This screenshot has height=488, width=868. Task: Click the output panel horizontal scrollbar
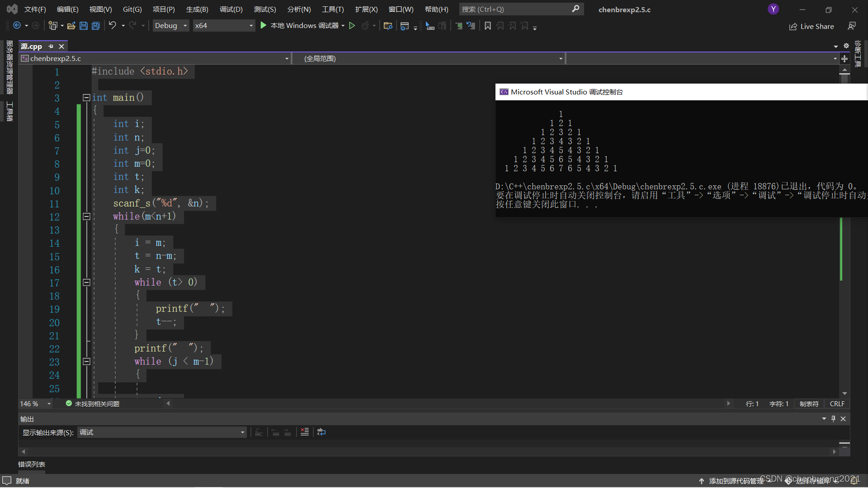[429, 451]
